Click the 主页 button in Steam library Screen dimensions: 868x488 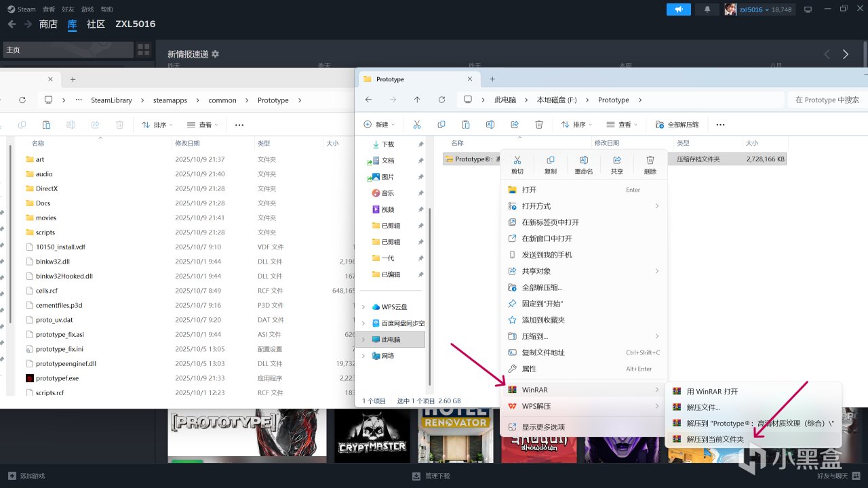pyautogui.click(x=68, y=49)
